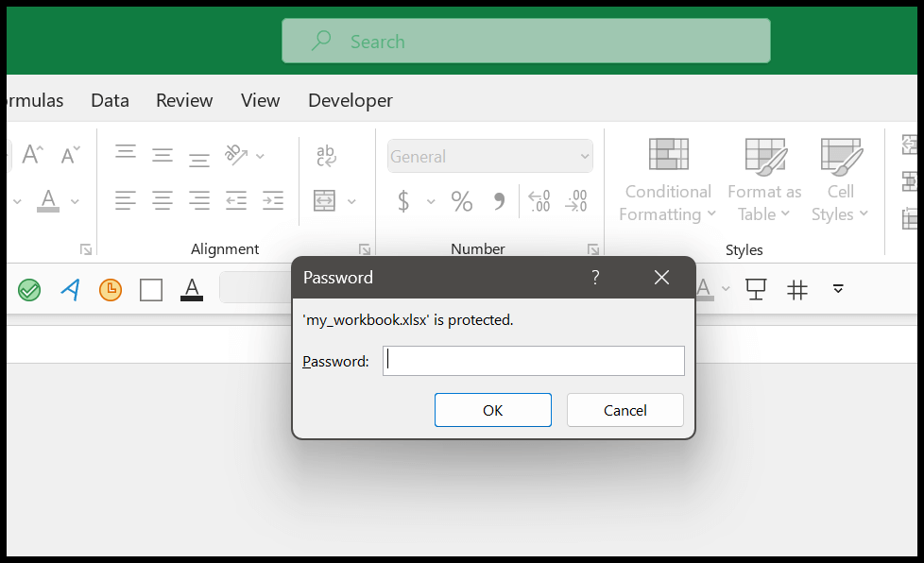The image size is (924, 563).
Task: Expand the Orientation dropdown arrow
Action: click(260, 156)
